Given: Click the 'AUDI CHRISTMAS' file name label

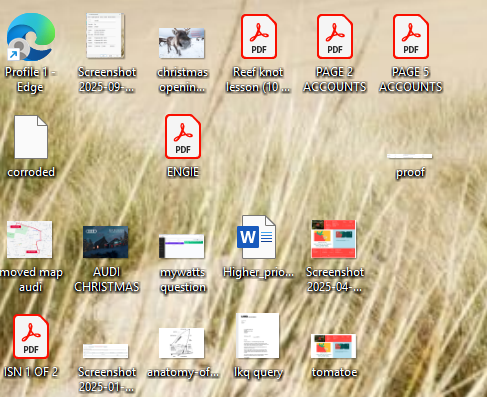Looking at the screenshot, I should (107, 279).
